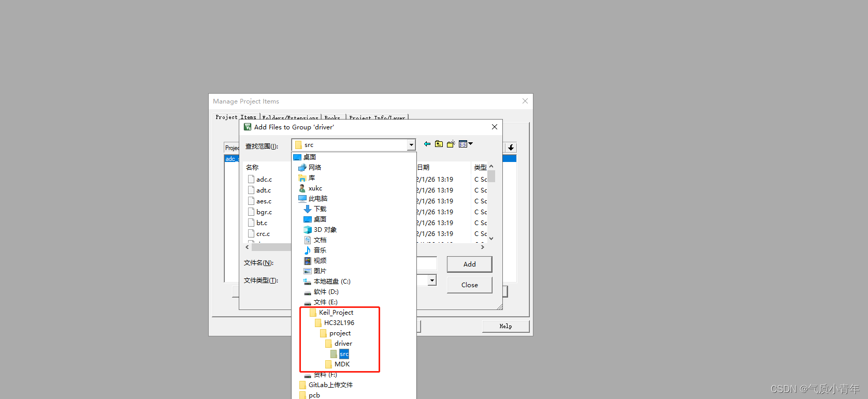Collapse the 'src' look-in dropdown arrow
The width and height of the screenshot is (868, 399).
411,145
